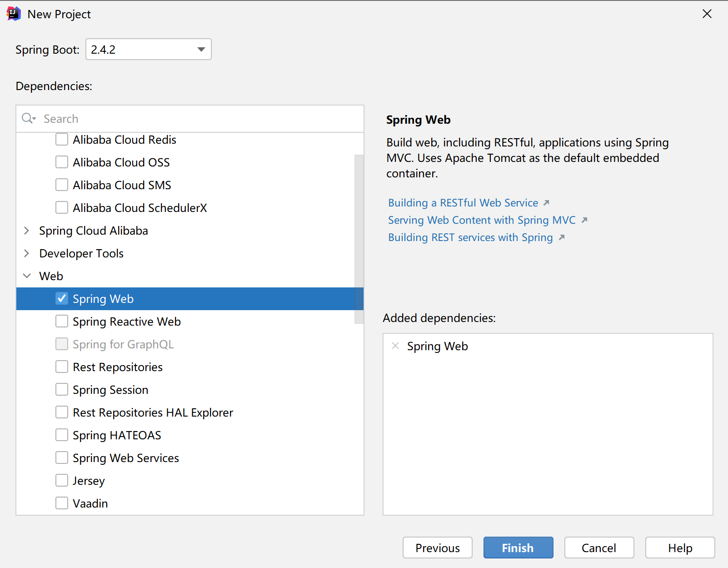728x568 pixels.
Task: Check Rest Repositories checkbox
Action: pyautogui.click(x=62, y=367)
